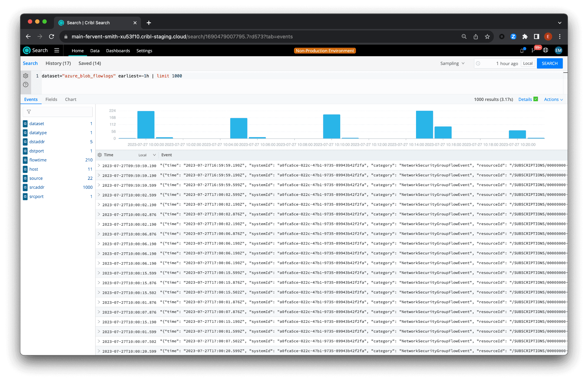Expand the Actions dropdown menu
Screen dimensions: 588x382
pos(553,100)
